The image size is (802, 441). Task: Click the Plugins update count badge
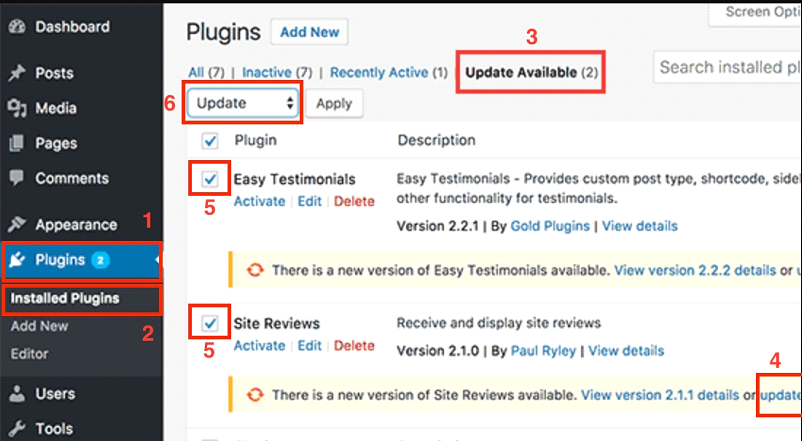(x=100, y=260)
